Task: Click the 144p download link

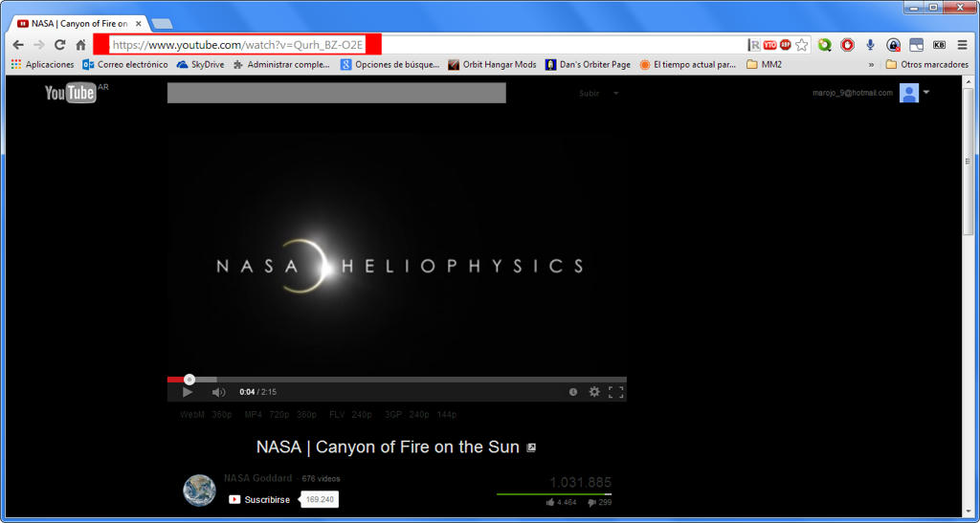Action: 447,414
